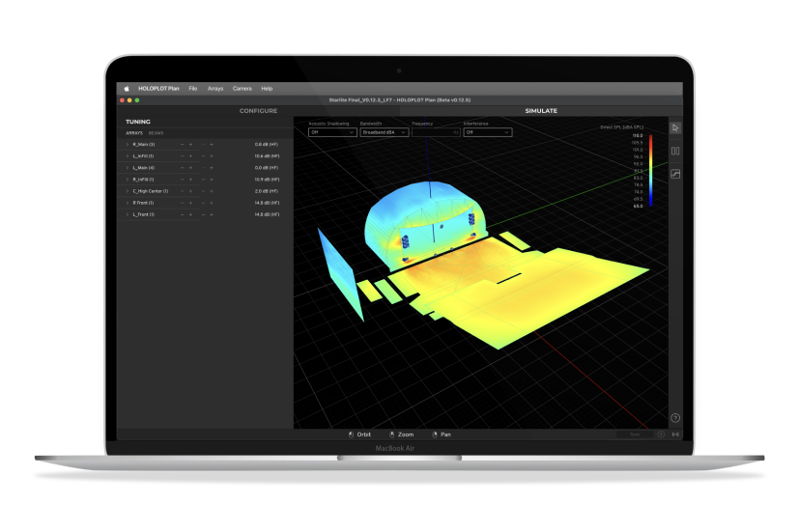Image resolution: width=799 pixels, height=532 pixels.
Task: Switch to the Beams tab
Action: coord(156,132)
